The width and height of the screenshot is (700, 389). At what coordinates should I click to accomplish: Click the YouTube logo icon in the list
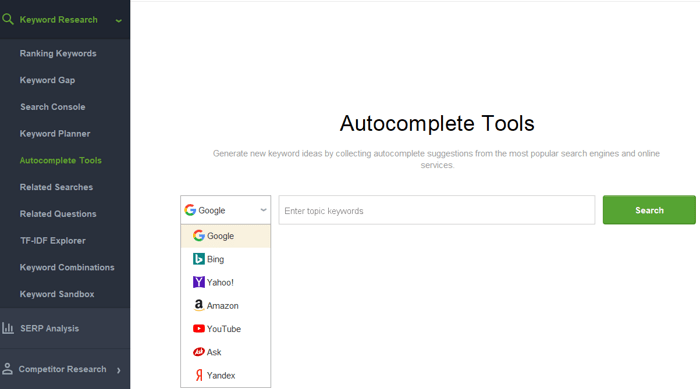tap(199, 329)
